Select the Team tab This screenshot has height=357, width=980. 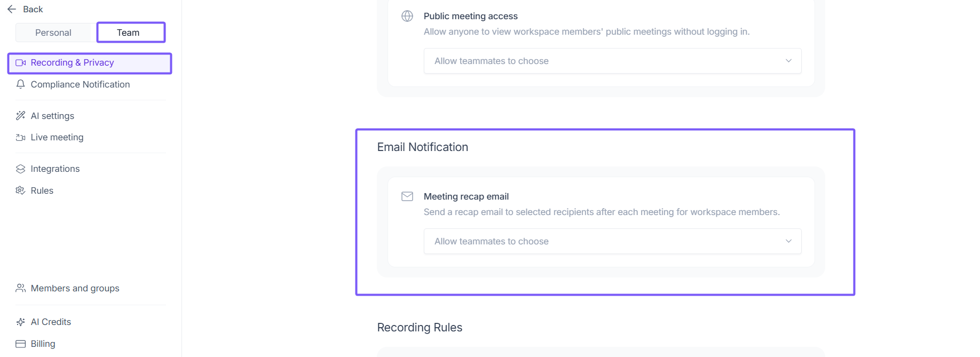click(128, 33)
